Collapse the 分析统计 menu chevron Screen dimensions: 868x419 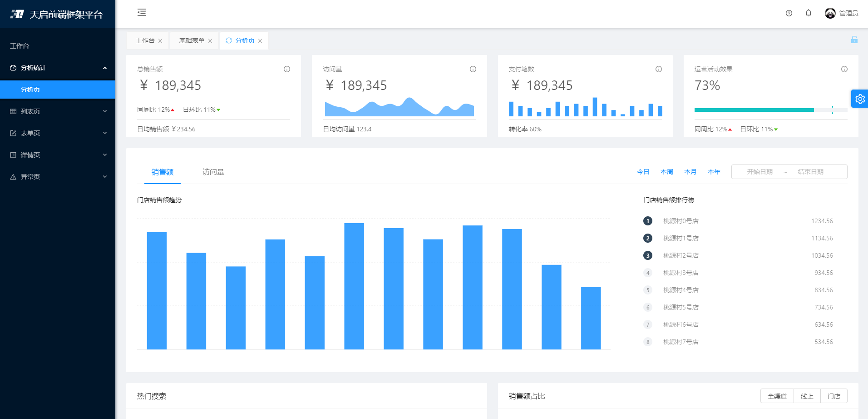pos(105,68)
